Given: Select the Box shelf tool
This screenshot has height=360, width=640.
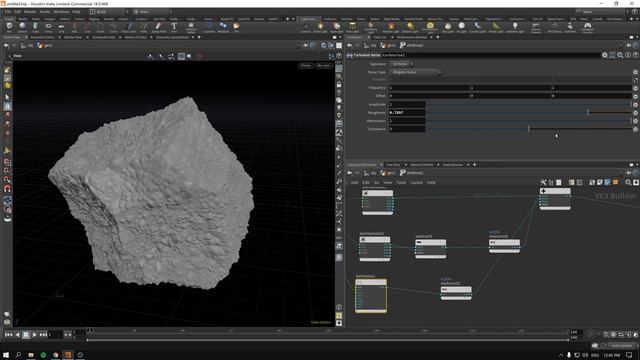Looking at the screenshot, I should 9,27.
